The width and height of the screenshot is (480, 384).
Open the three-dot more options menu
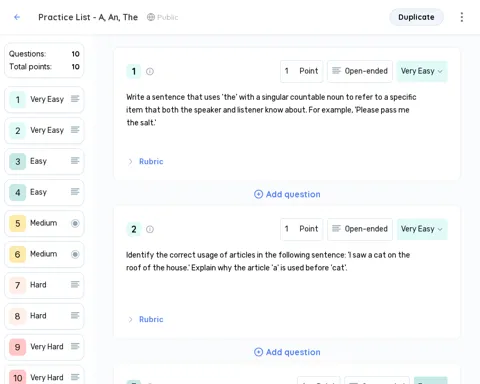click(x=462, y=17)
